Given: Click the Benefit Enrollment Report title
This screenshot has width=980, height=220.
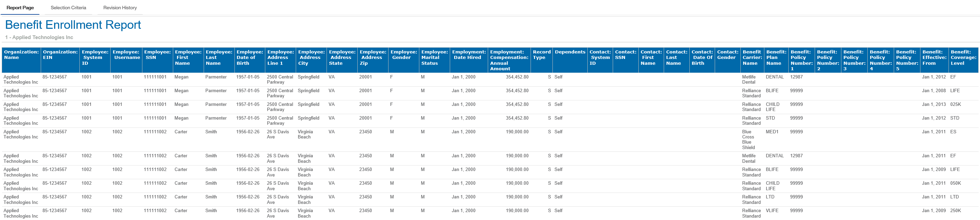Looking at the screenshot, I should coord(73,25).
